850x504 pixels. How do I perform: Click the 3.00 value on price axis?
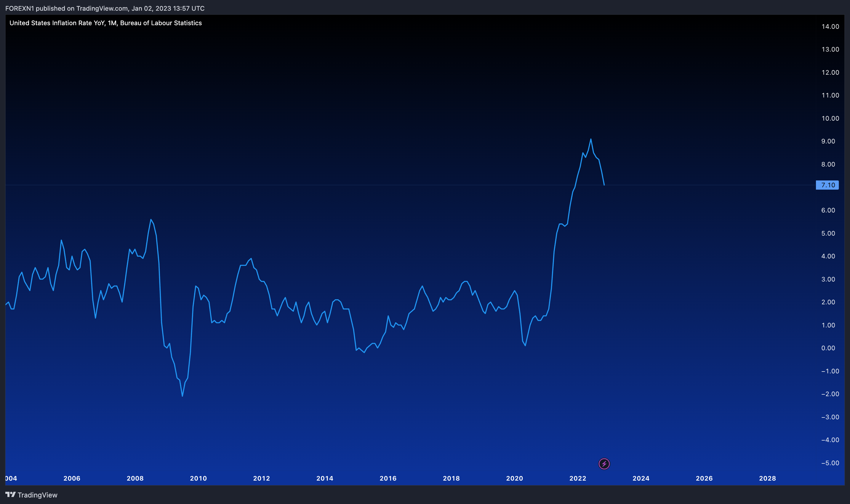point(828,279)
